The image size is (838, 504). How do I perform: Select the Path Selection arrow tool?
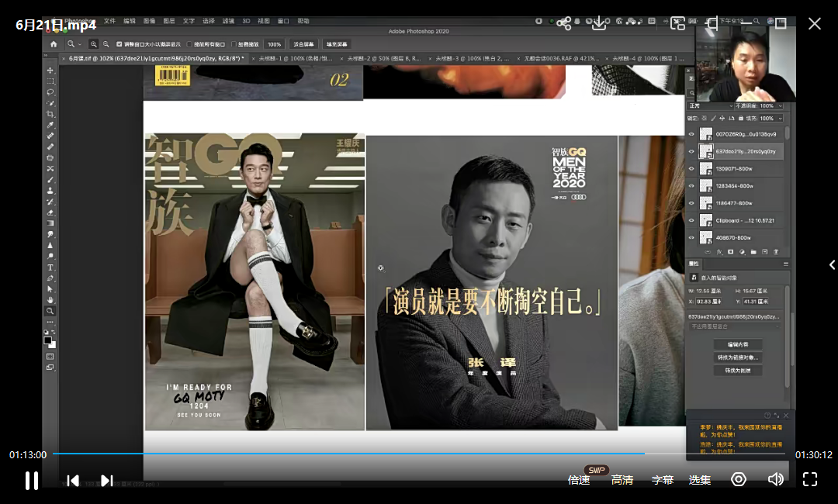(50, 289)
